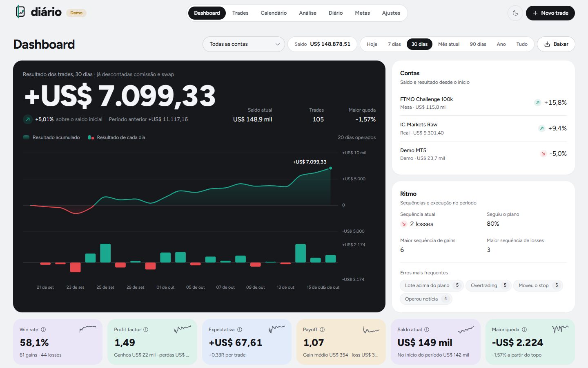Click the Profit factor sparkline chart

tap(183, 329)
